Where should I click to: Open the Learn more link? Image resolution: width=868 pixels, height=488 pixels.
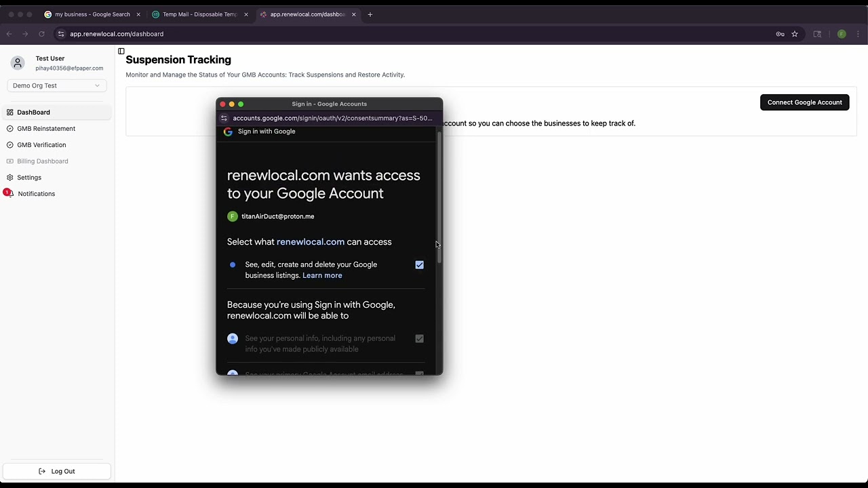(322, 275)
